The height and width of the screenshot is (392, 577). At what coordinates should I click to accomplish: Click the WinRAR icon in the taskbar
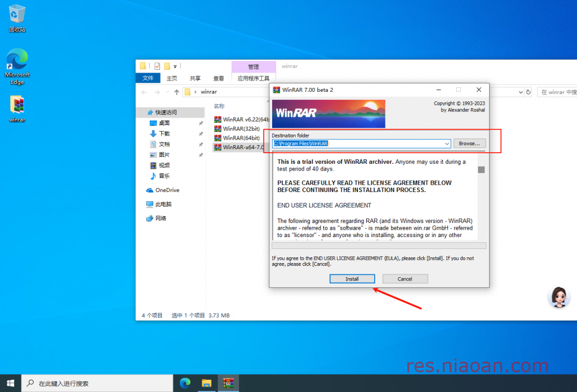[x=228, y=383]
